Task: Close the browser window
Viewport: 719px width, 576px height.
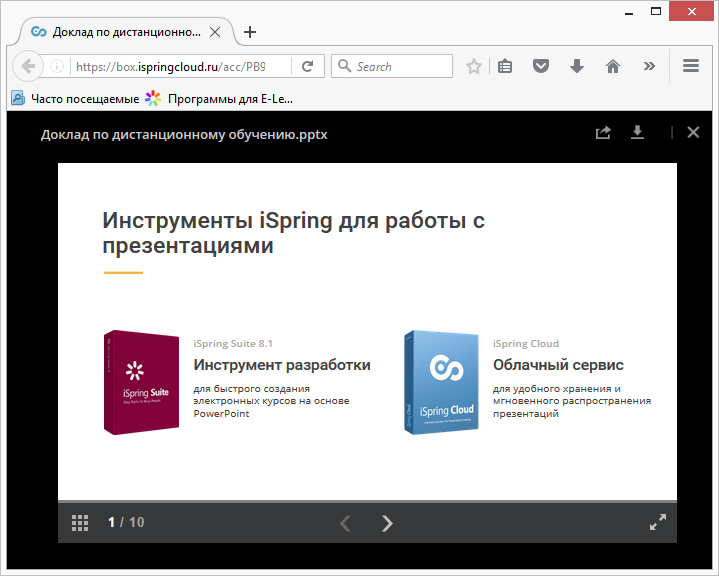Action: [x=692, y=11]
